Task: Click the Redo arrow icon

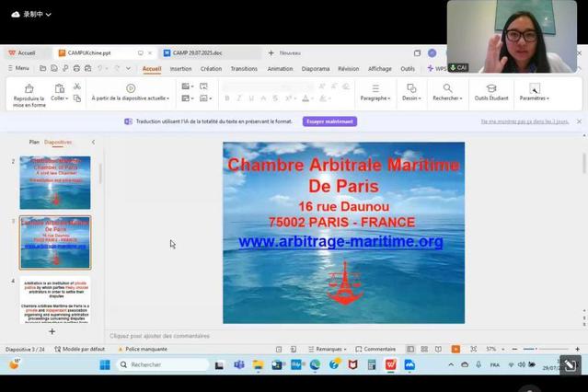Action: pos(117,68)
